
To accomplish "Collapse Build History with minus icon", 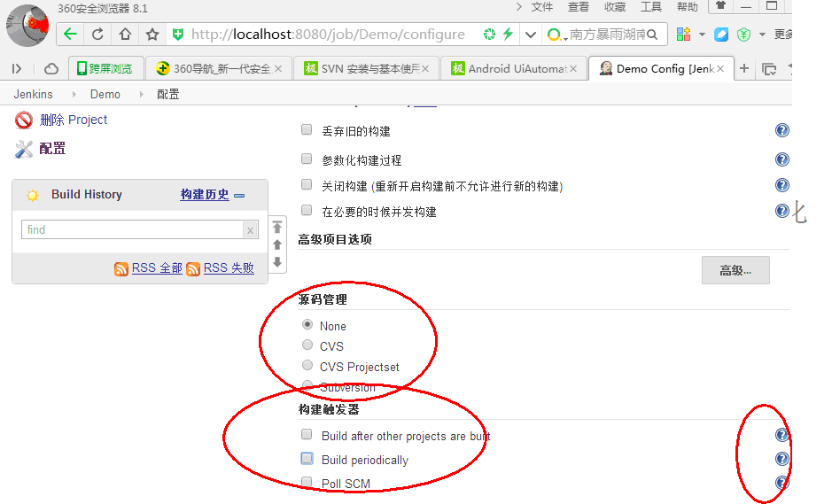I will point(239,196).
